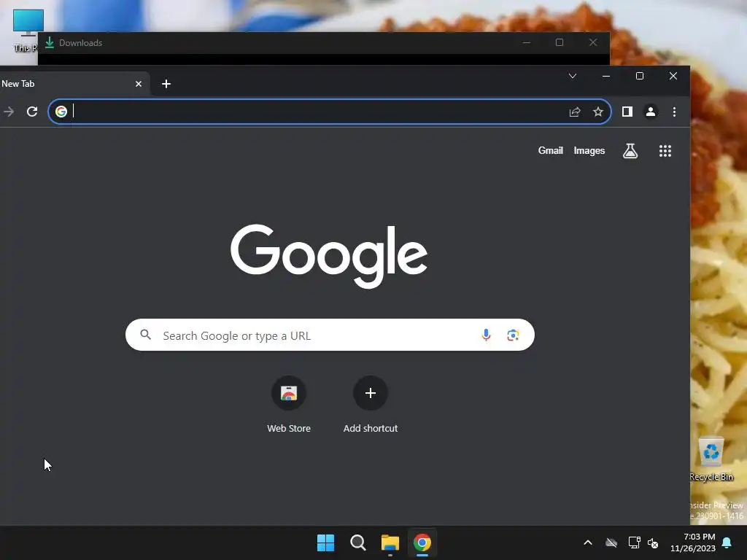Open the Chrome profile icon
This screenshot has height=560, width=747.
click(650, 112)
